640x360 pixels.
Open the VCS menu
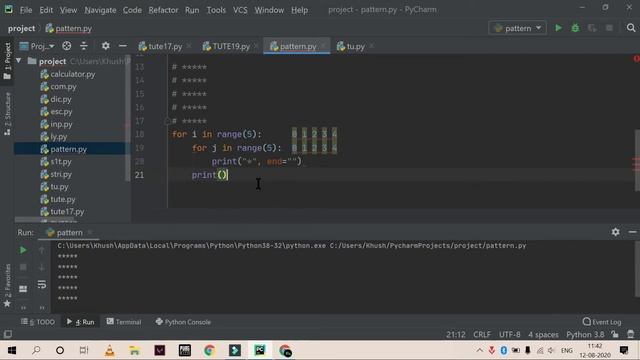click(240, 10)
